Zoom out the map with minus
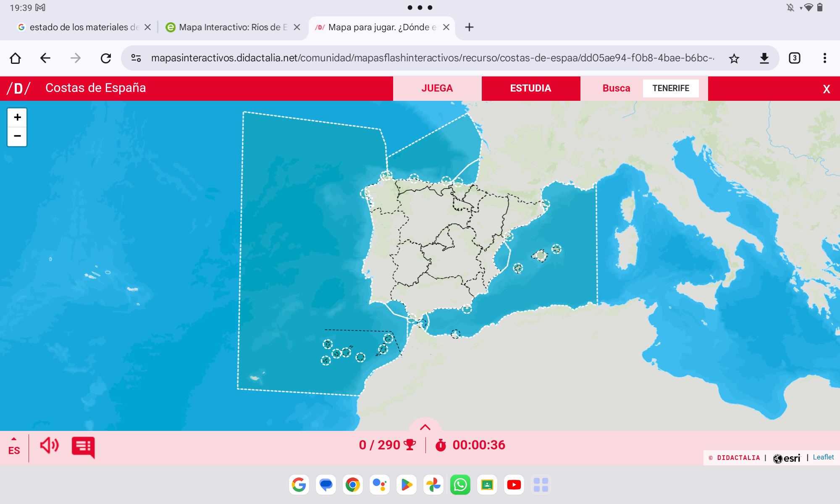The height and width of the screenshot is (504, 840). coord(17,136)
